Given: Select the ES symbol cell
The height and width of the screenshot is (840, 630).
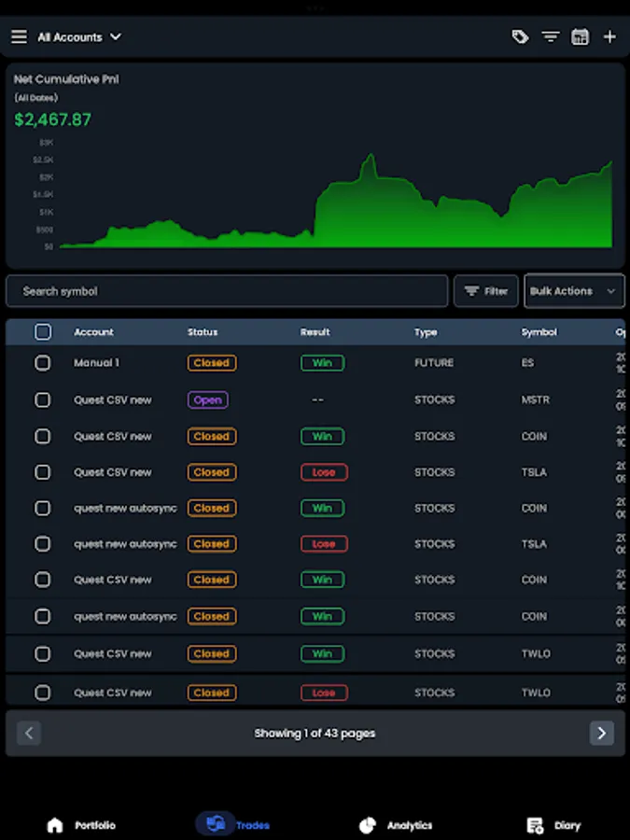Looking at the screenshot, I should pyautogui.click(x=527, y=363).
